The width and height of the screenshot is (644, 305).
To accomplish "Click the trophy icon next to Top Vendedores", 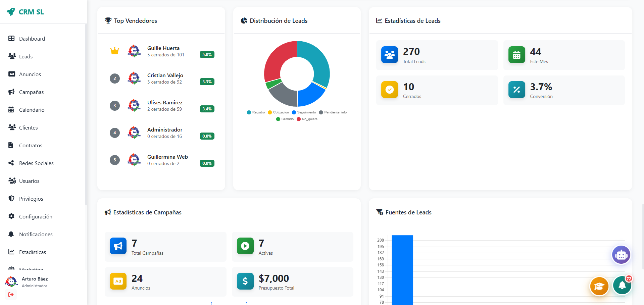I will click(x=108, y=20).
